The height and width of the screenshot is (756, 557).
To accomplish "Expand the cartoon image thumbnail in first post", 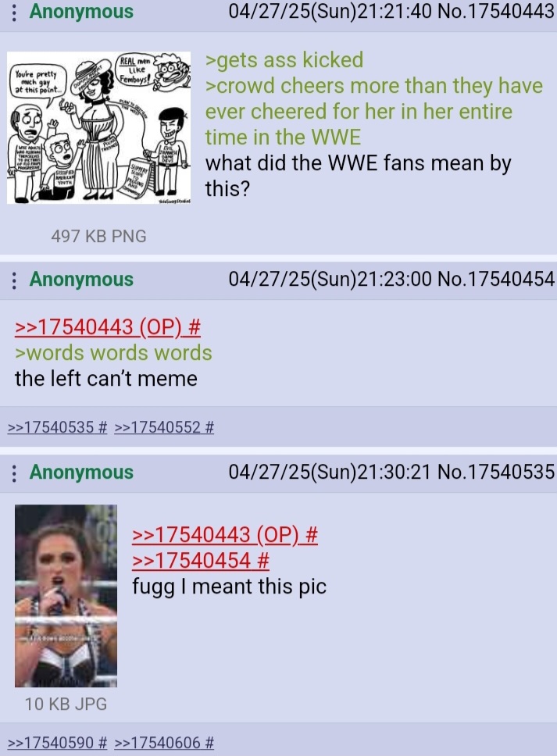I will tap(99, 127).
